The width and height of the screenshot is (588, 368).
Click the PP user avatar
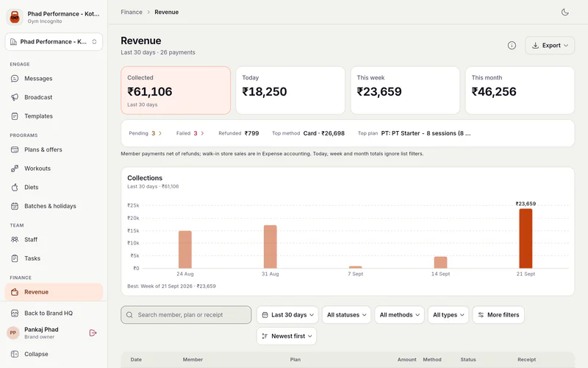pyautogui.click(x=13, y=333)
